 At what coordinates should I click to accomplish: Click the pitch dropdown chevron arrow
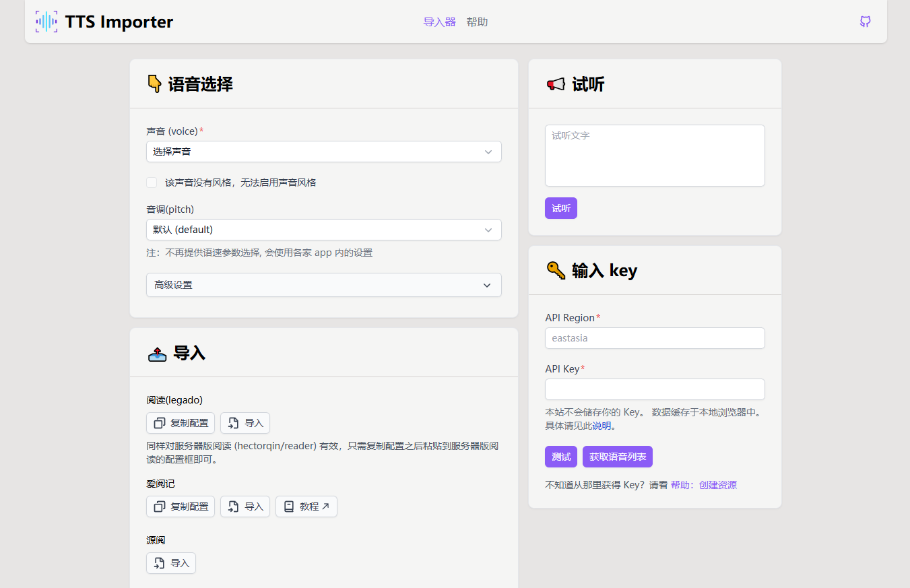488,230
